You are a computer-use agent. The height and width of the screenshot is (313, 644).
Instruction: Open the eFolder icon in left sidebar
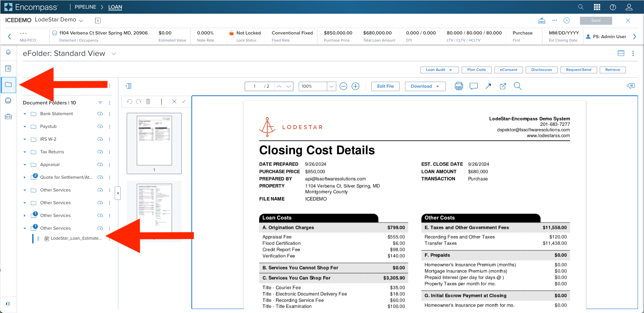coord(8,85)
